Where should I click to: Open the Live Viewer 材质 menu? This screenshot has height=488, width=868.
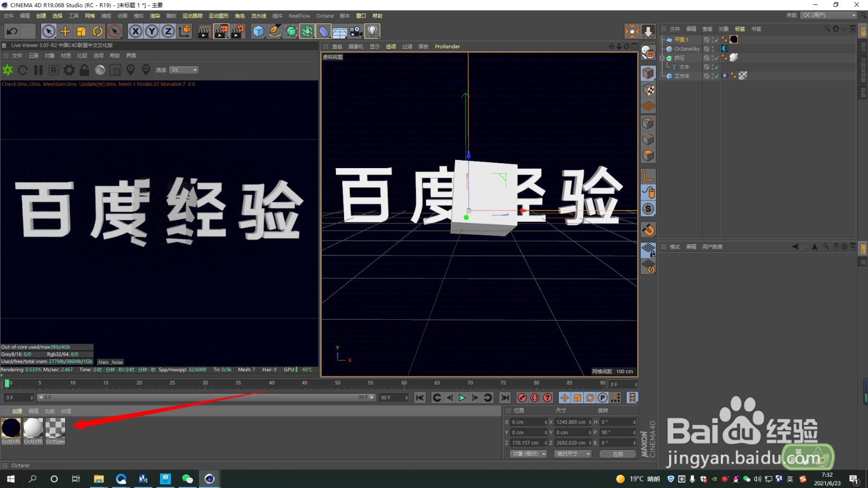tap(66, 56)
